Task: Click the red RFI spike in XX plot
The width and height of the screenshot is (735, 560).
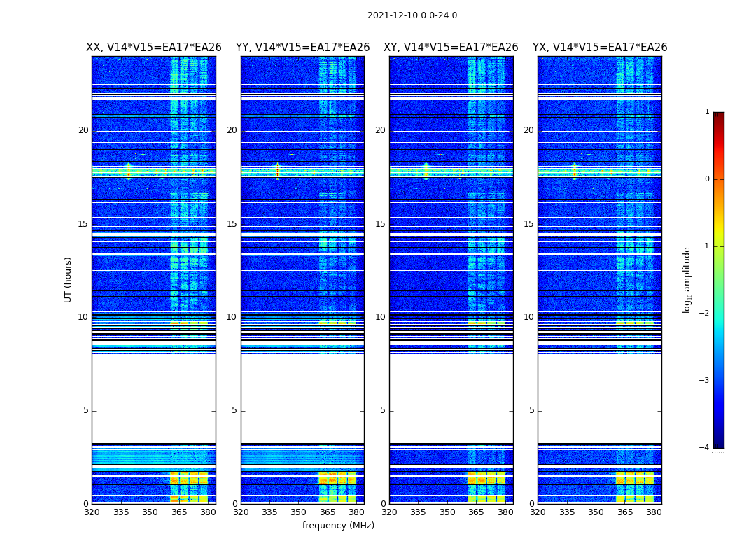Action: coord(128,171)
